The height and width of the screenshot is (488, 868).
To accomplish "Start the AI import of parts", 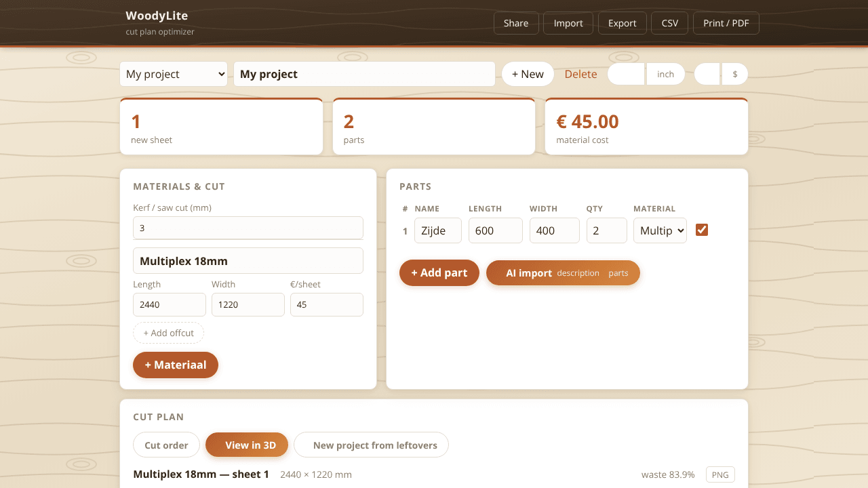I will 563,272.
